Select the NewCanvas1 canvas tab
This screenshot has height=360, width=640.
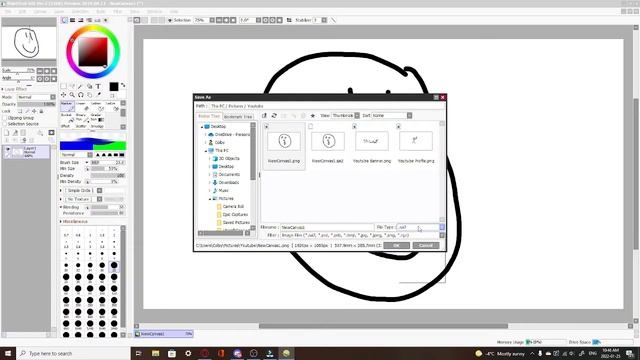(164, 334)
